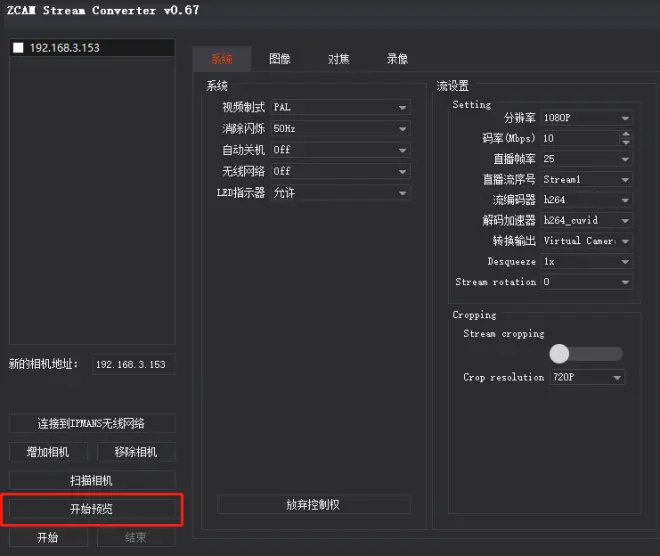Screen dimensions: 660x556
Task: Open the Crop resolution 720P dropdown
Action: click(x=587, y=377)
